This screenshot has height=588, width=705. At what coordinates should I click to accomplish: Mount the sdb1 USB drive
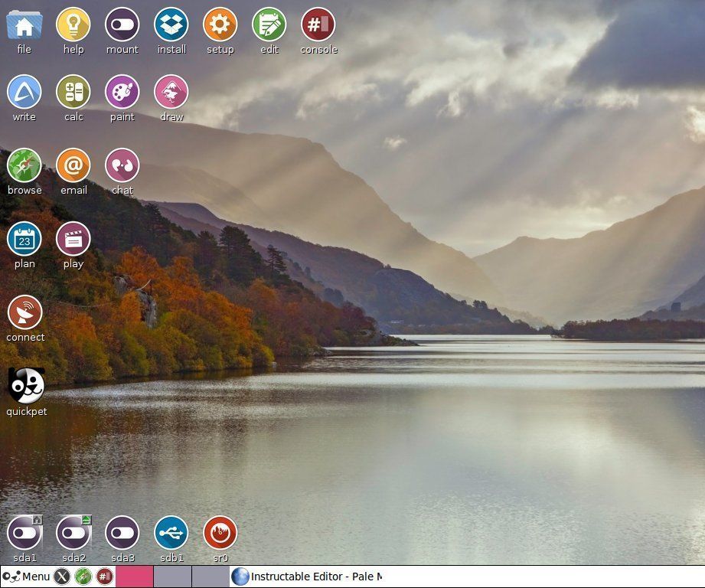(171, 533)
